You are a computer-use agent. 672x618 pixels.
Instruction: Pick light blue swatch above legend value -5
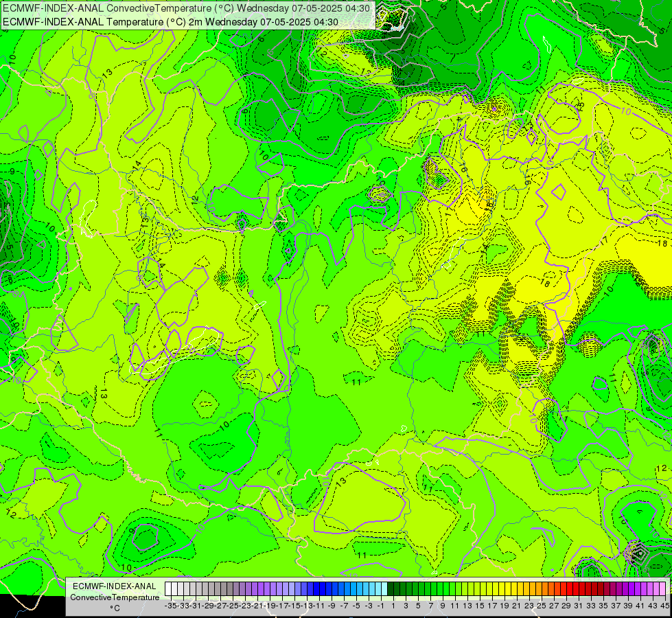tap(354, 588)
